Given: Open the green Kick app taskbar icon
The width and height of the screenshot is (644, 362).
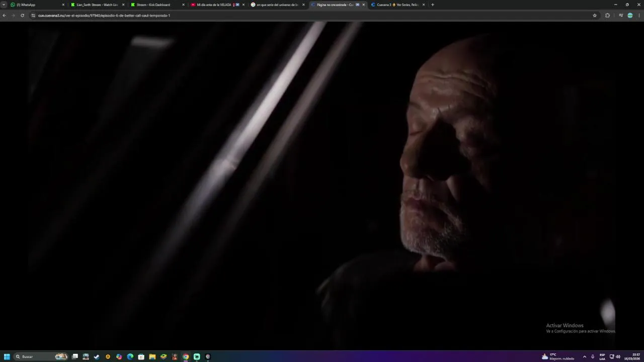Looking at the screenshot, I should coord(197,356).
